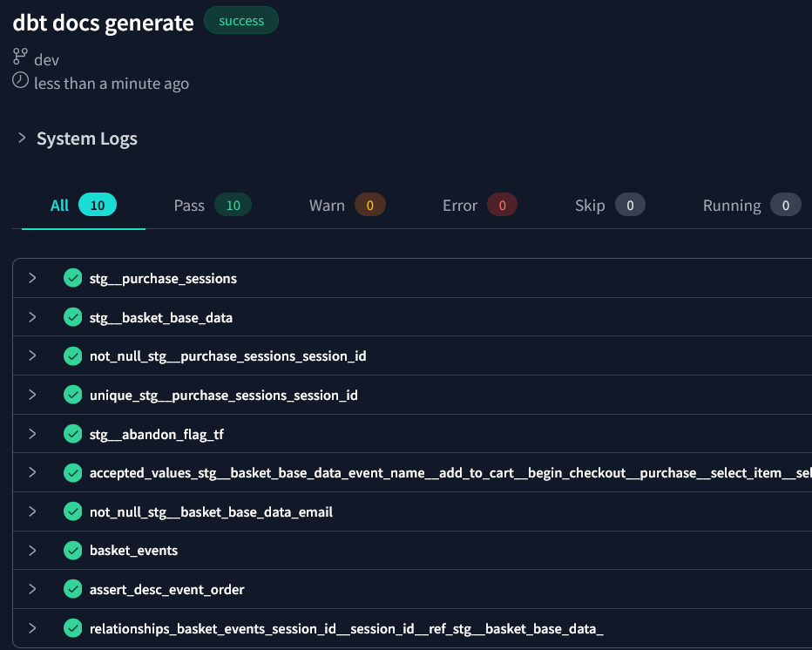Click the stg__abandon_flag_tf name

pyautogui.click(x=157, y=435)
